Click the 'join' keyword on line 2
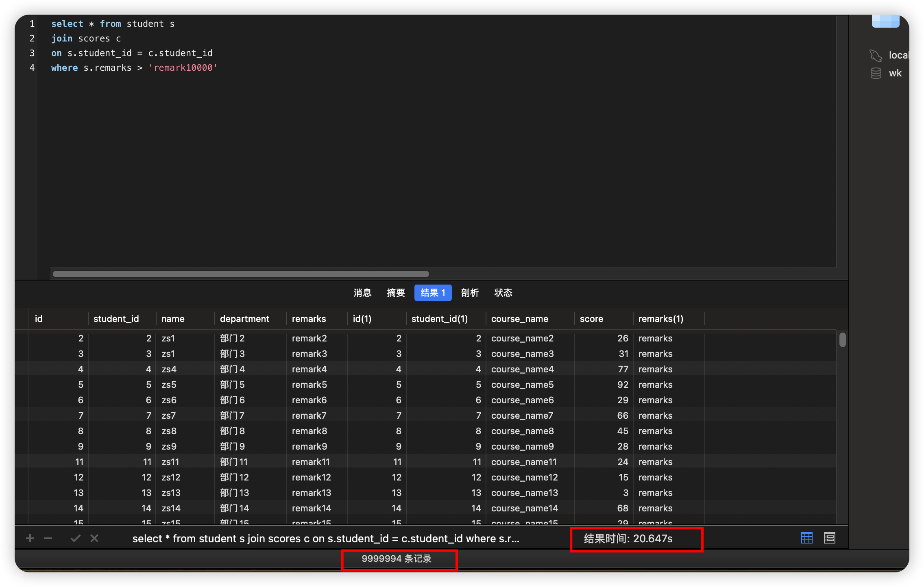This screenshot has height=587, width=924. tap(62, 39)
